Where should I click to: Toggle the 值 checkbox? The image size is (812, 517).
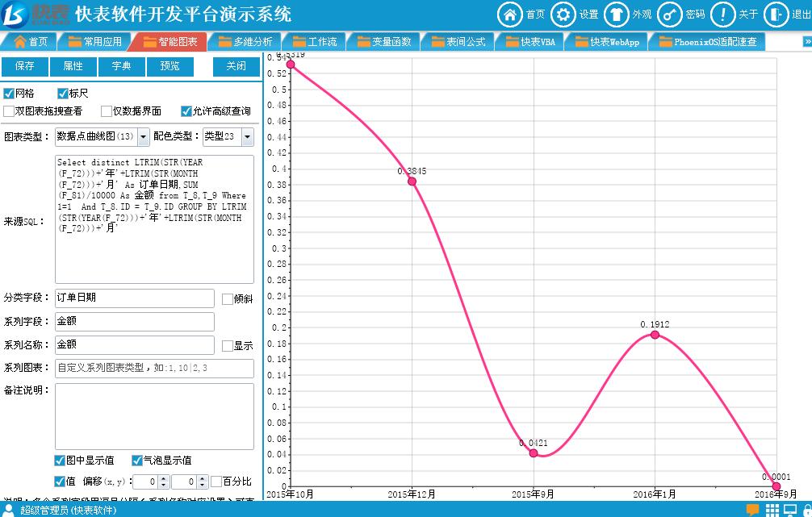pos(60,482)
